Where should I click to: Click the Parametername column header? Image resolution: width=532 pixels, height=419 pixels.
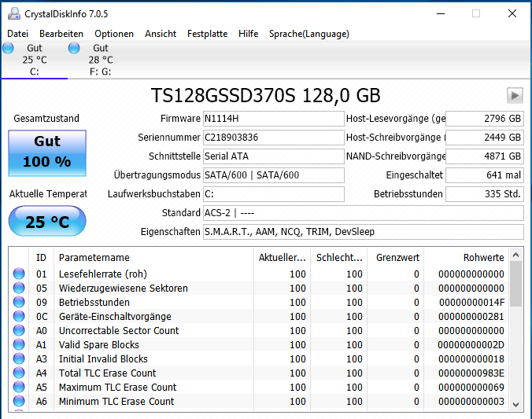[x=153, y=258]
